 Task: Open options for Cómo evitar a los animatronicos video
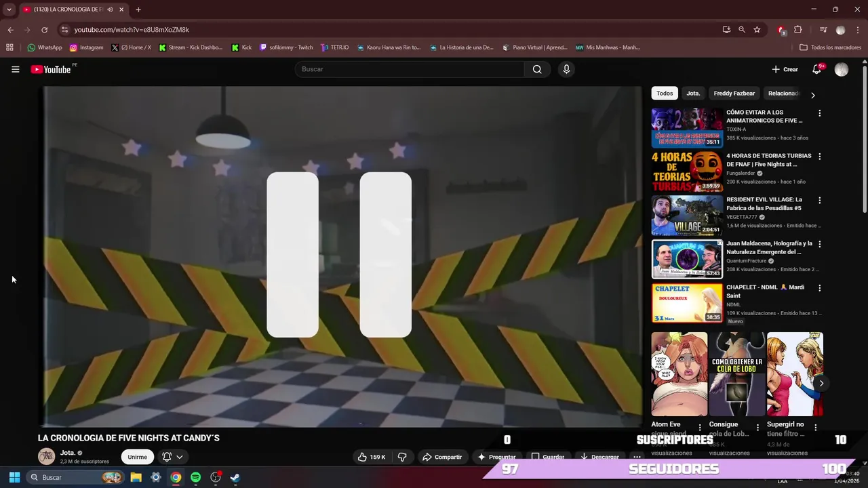pyautogui.click(x=819, y=113)
